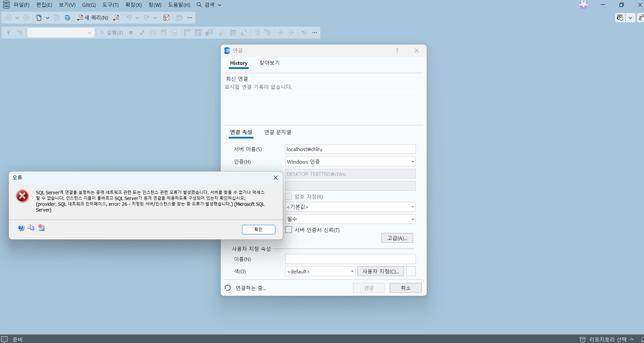
Task: Open the 파일(F) menu
Action: pyautogui.click(x=21, y=5)
